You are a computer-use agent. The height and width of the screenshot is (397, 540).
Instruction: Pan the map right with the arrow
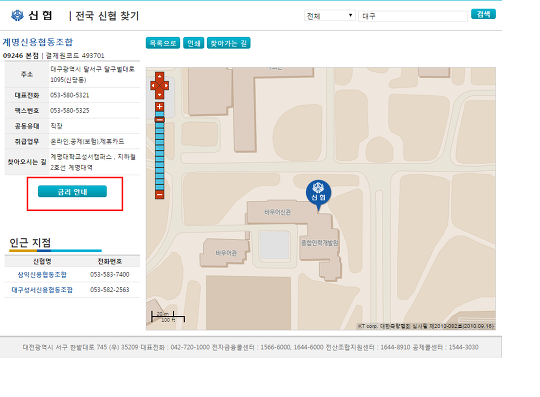(x=166, y=85)
